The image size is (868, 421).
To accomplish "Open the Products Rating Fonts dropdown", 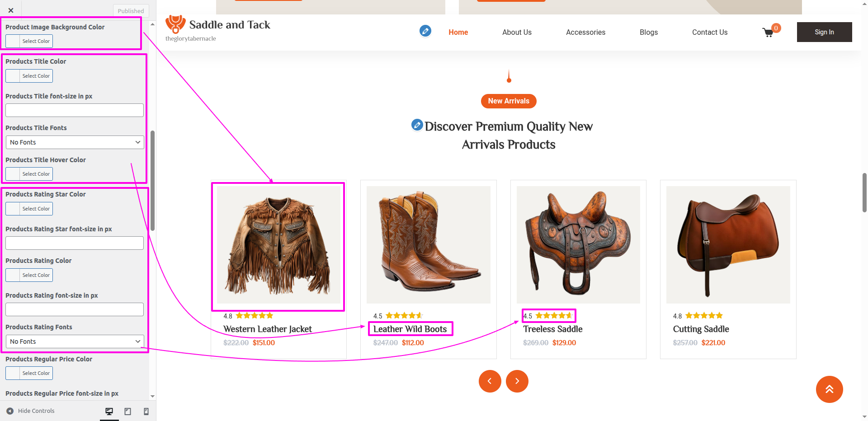I will [x=75, y=341].
